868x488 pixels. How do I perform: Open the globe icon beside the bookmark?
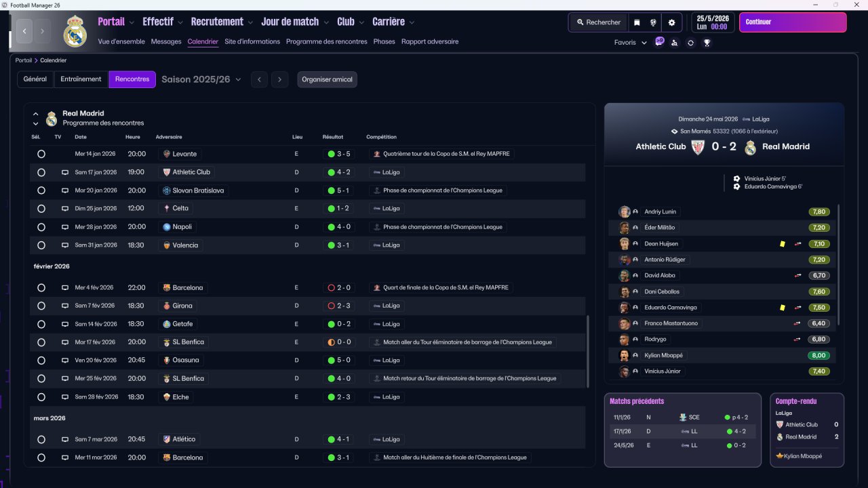[x=653, y=22]
